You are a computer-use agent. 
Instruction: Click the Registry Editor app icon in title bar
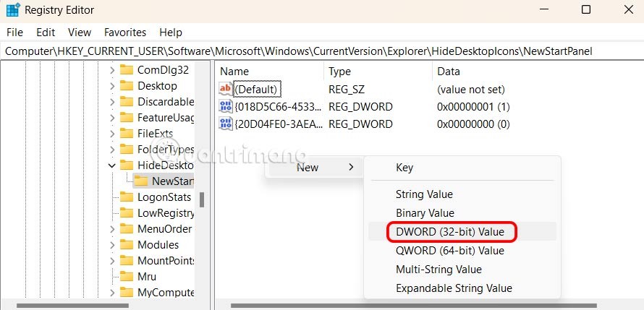(13, 11)
